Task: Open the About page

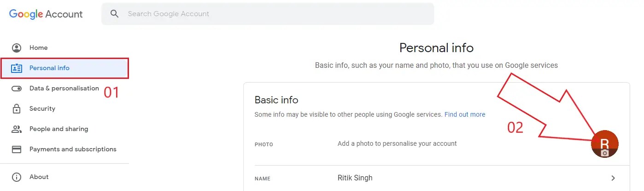Action: [x=39, y=177]
